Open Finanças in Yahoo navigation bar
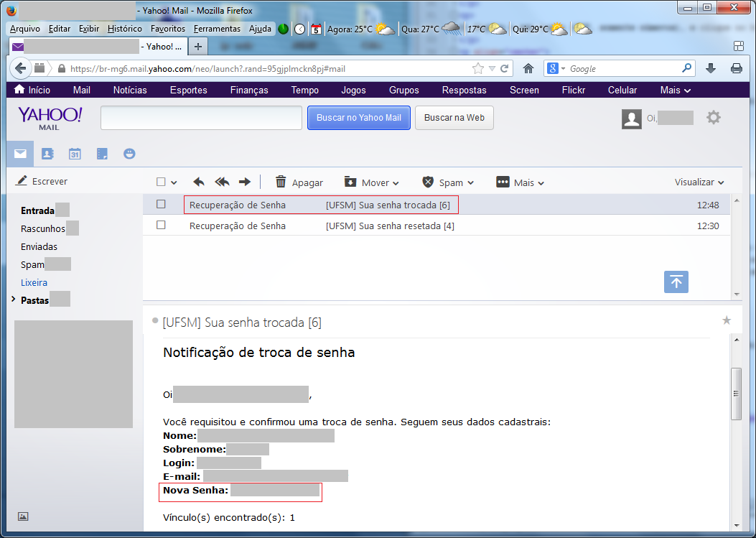This screenshot has height=538, width=756. [249, 91]
